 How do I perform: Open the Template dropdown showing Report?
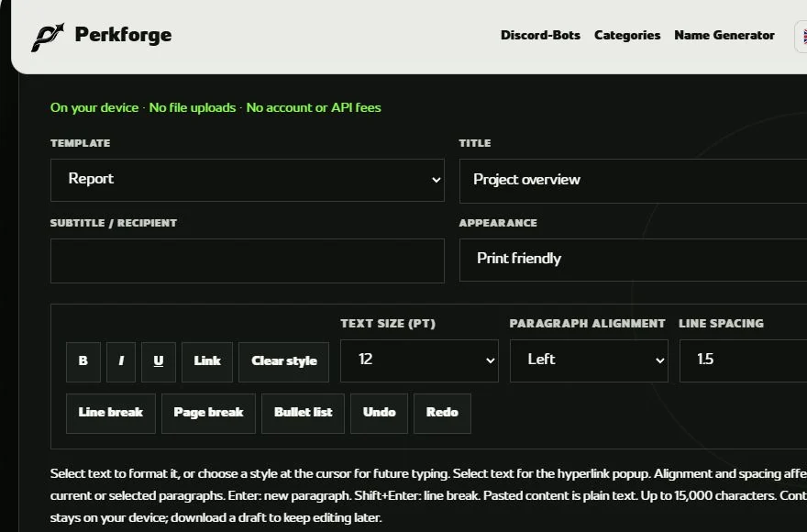[247, 181]
